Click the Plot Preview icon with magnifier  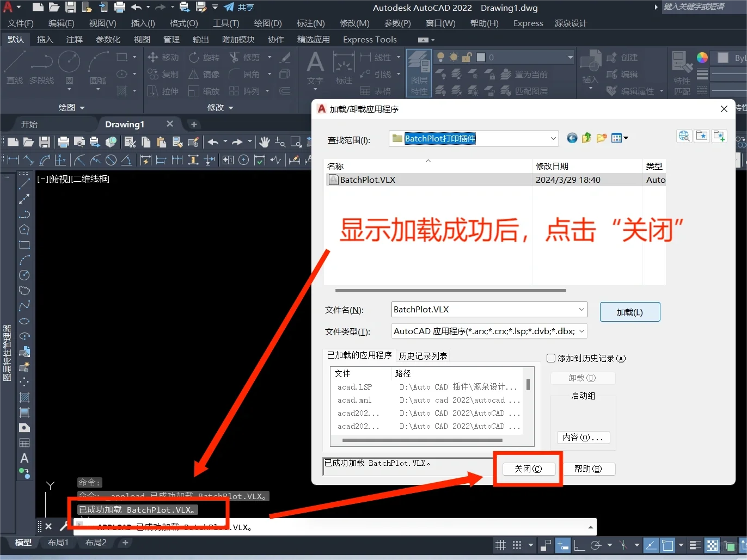point(79,142)
